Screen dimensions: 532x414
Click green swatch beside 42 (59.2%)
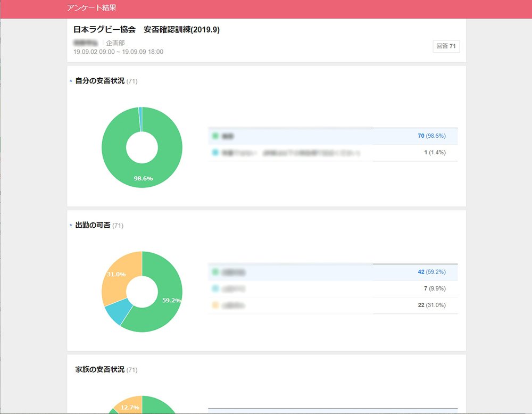coord(215,272)
